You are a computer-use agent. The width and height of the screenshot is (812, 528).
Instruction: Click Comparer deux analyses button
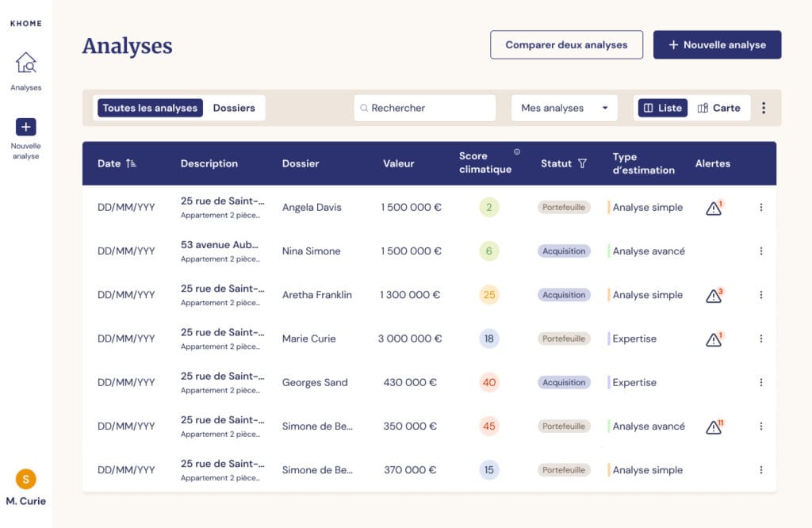pyautogui.click(x=566, y=45)
